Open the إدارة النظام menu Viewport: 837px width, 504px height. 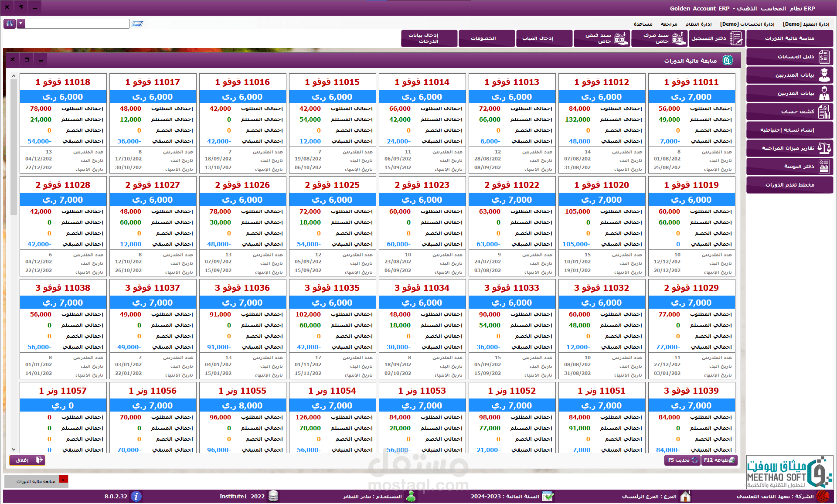[698, 24]
